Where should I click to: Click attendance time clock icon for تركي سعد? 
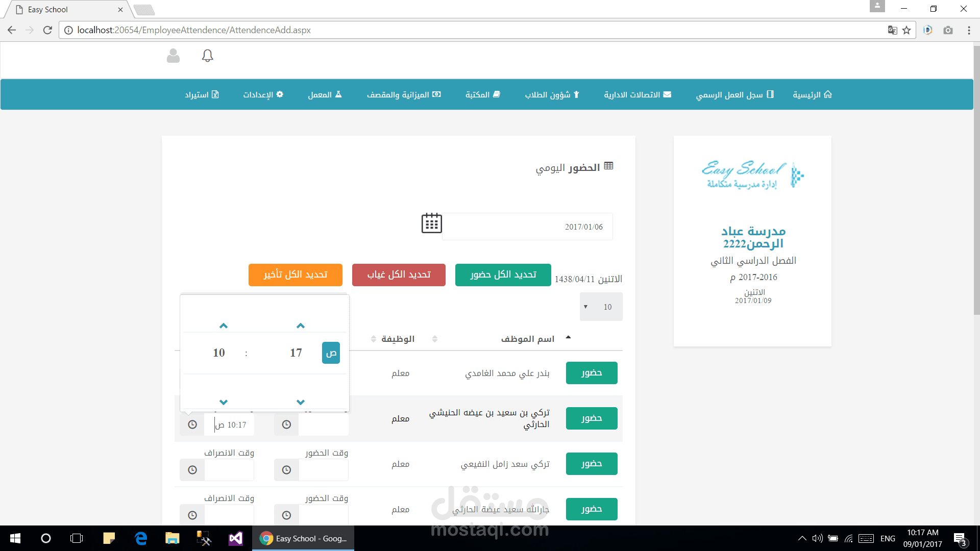[286, 470]
